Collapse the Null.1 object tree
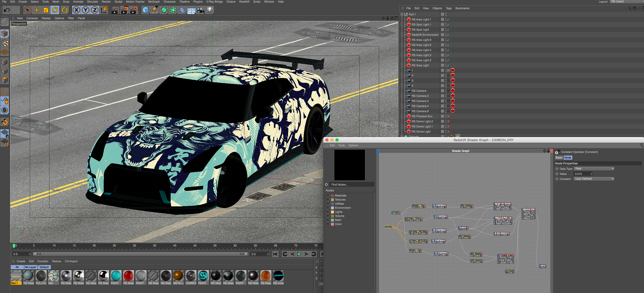This screenshot has width=644, height=293. pyautogui.click(x=402, y=14)
